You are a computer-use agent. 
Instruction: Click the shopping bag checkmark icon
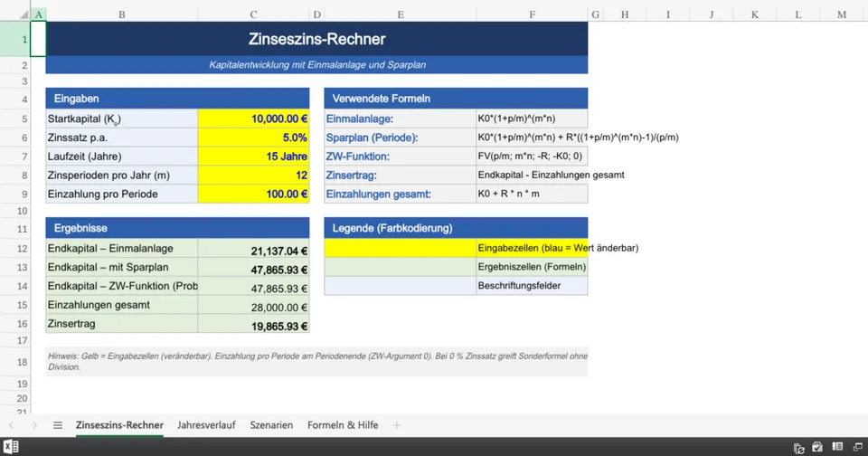click(817, 447)
